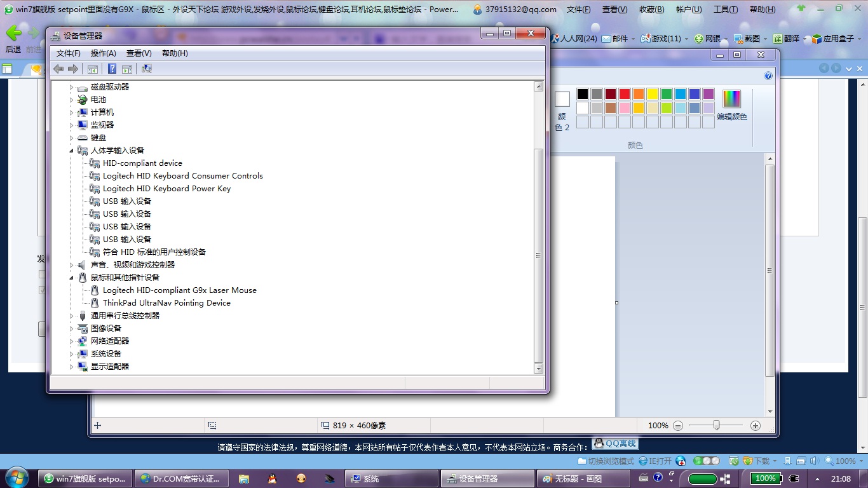Viewport: 868px width, 488px height.
Task: Click the monitor (监视器) category icon
Action: [x=83, y=125]
